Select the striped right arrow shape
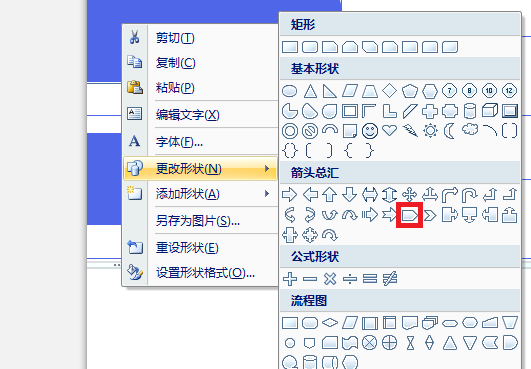Image resolution: width=531 pixels, height=369 pixels. tap(370, 215)
